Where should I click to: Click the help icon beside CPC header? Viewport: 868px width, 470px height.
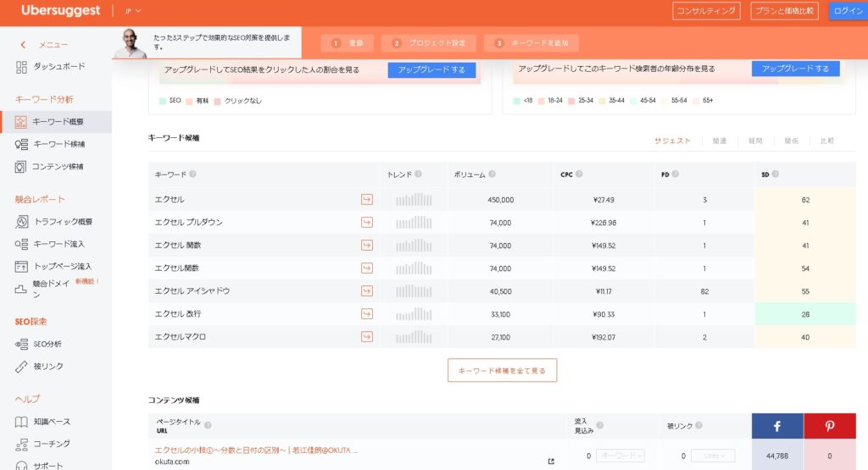pyautogui.click(x=579, y=174)
